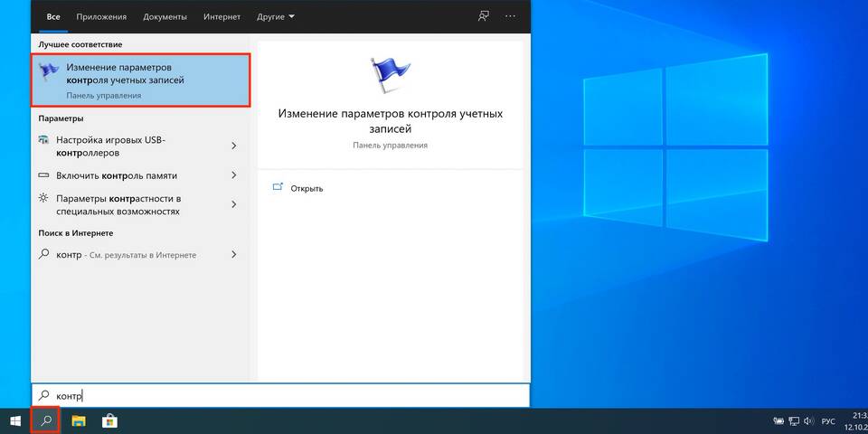Open Изменение параметров контроля учетных записей result

[x=141, y=80]
